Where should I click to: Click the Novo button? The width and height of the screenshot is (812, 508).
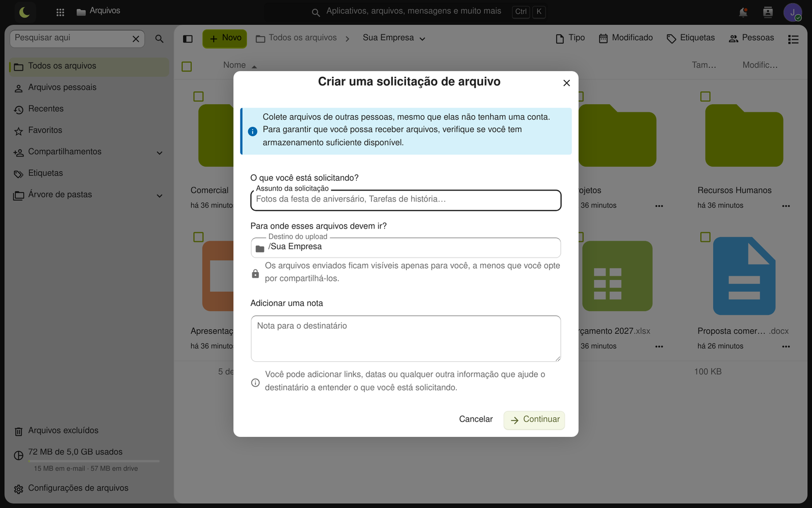pos(225,39)
